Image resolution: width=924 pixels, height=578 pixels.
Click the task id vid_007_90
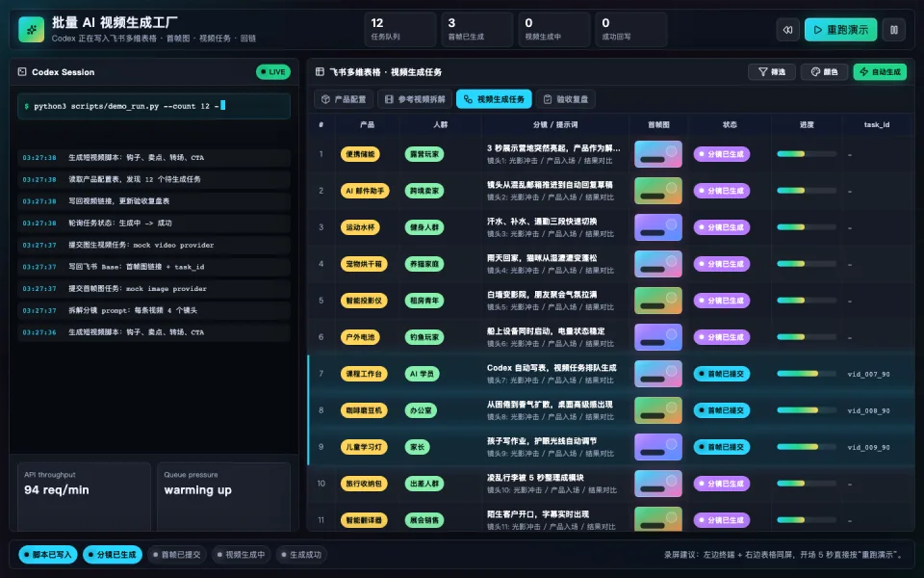click(x=868, y=374)
